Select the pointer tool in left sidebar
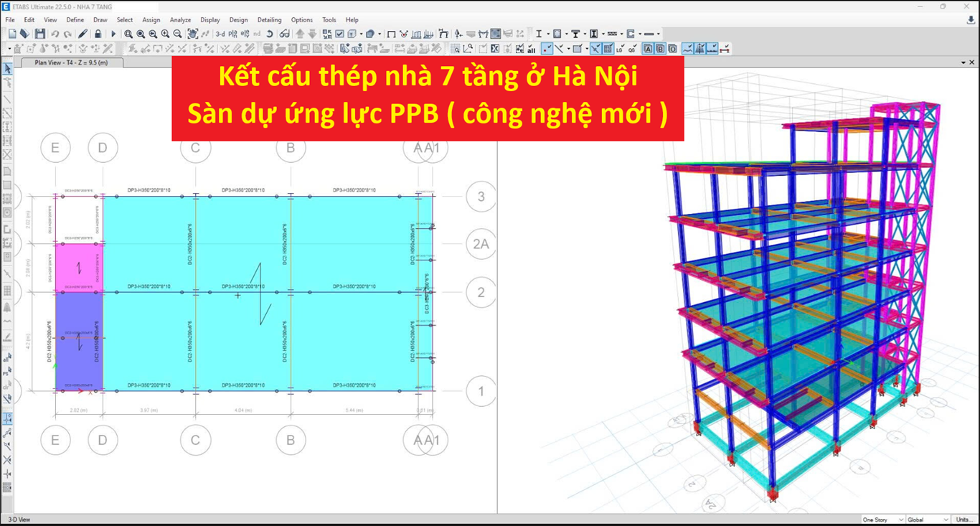980x526 pixels. pyautogui.click(x=7, y=69)
